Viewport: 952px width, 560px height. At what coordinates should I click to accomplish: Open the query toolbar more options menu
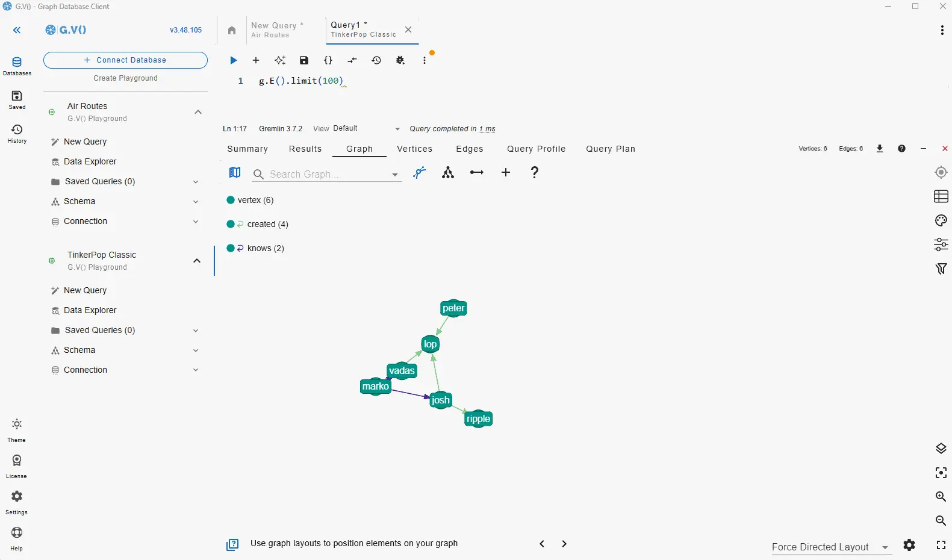425,60
